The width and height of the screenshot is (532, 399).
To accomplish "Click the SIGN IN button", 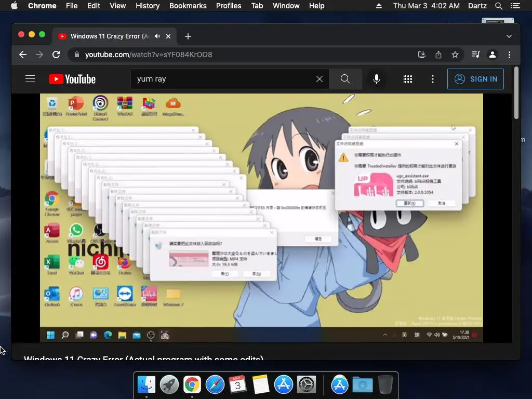I will point(475,79).
